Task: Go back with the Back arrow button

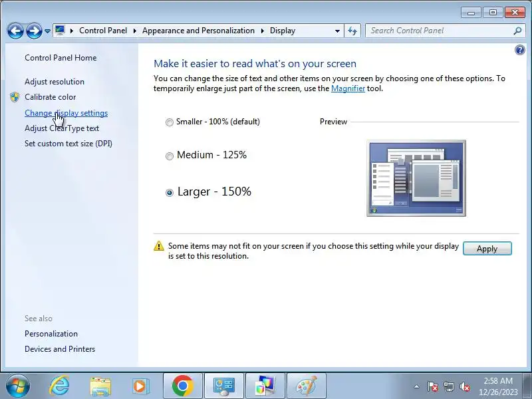Action: tap(15, 31)
